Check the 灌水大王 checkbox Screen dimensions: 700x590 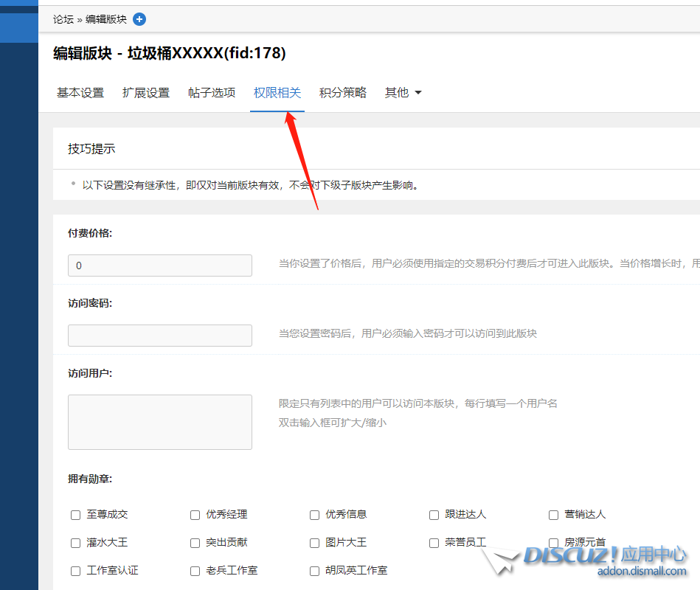(x=75, y=543)
